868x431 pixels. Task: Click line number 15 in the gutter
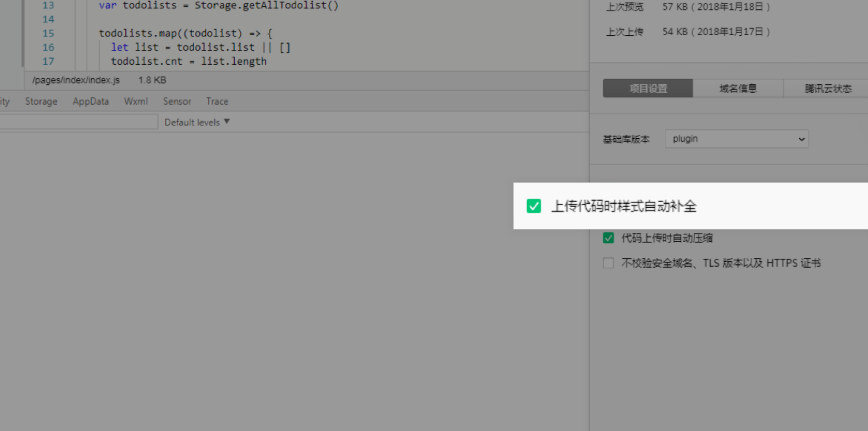click(48, 33)
